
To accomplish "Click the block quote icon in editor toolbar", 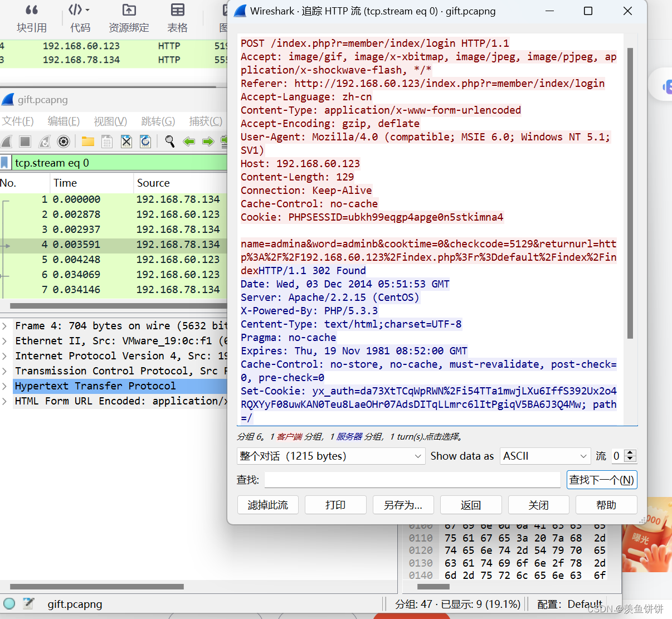I will click(32, 10).
